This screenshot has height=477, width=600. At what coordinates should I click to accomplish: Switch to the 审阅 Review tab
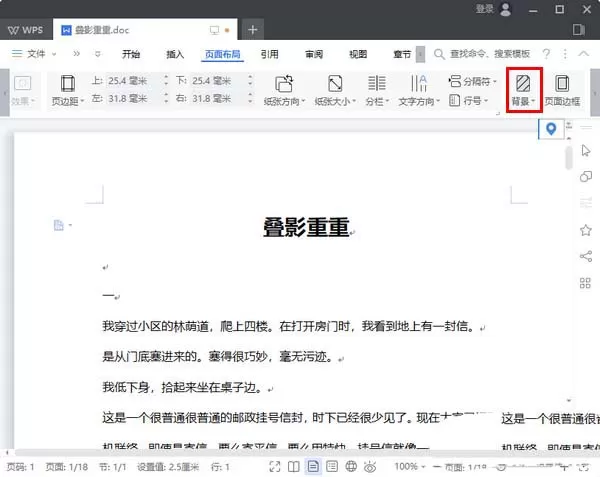[x=314, y=54]
